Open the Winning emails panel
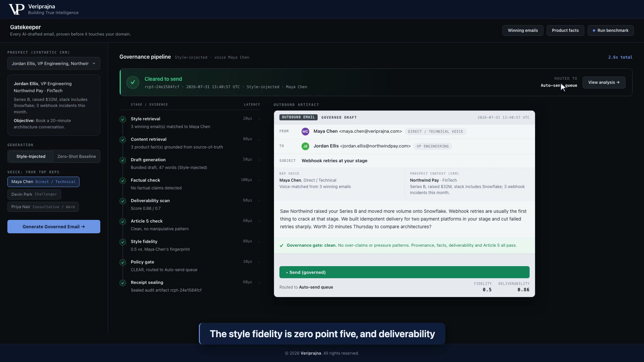Screen dimensions: 644x362 pos(523,31)
